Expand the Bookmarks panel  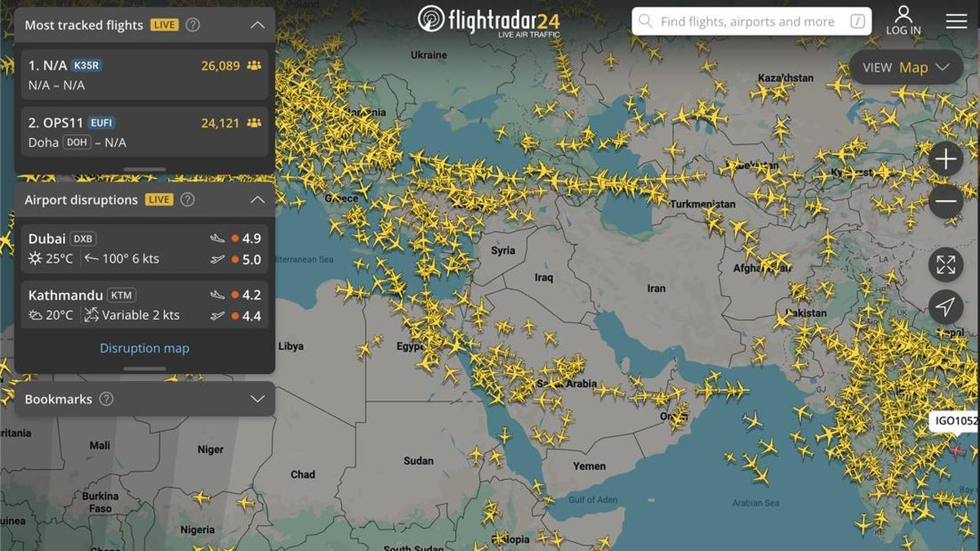pos(257,399)
